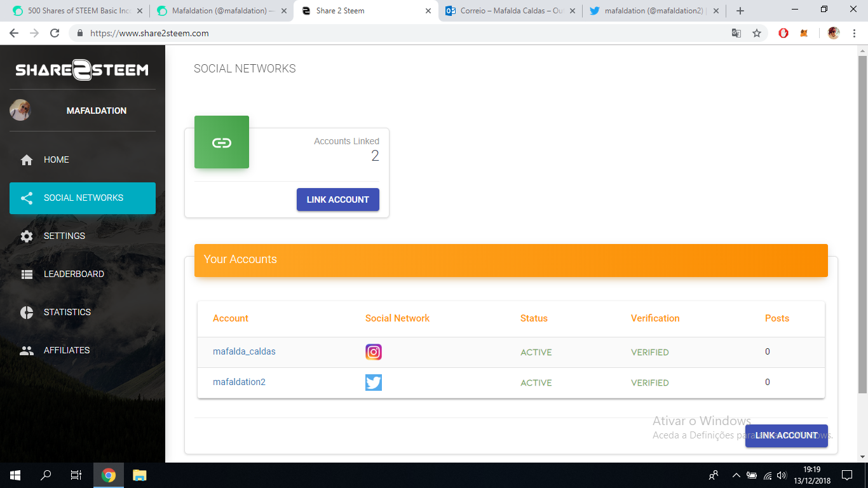Switch to mafaldation Twitter tab

coord(654,11)
